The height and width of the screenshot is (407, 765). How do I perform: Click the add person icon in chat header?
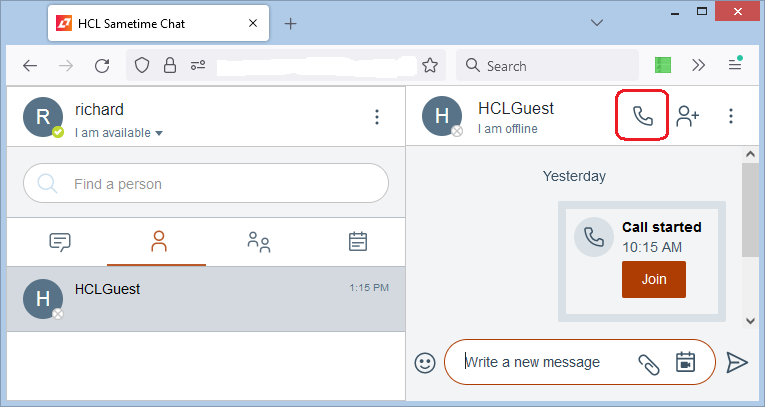(687, 116)
